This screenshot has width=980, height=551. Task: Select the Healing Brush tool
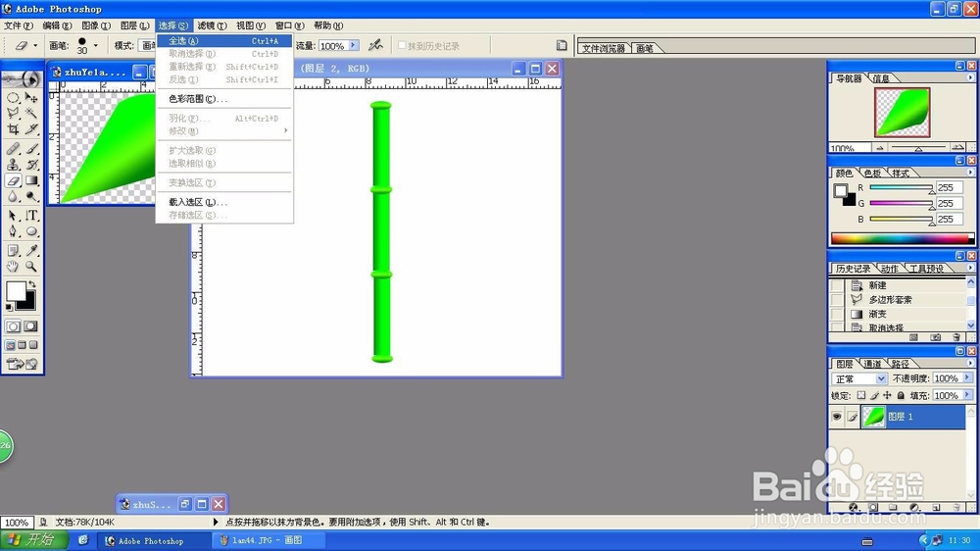click(13, 149)
